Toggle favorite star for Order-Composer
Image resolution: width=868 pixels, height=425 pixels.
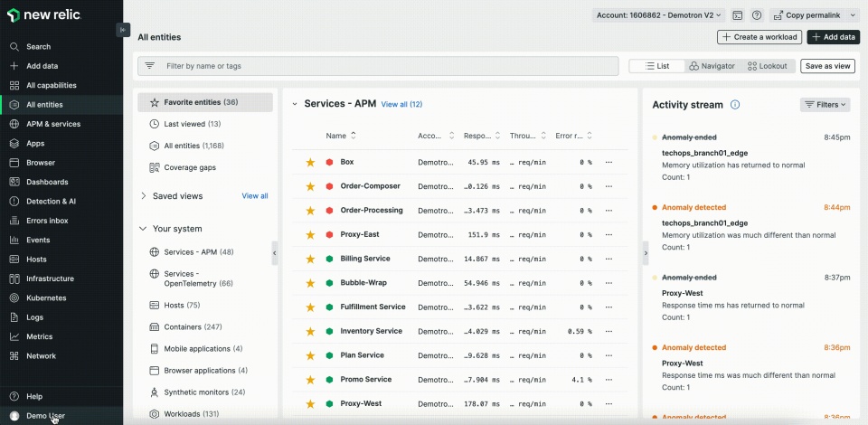pos(310,186)
